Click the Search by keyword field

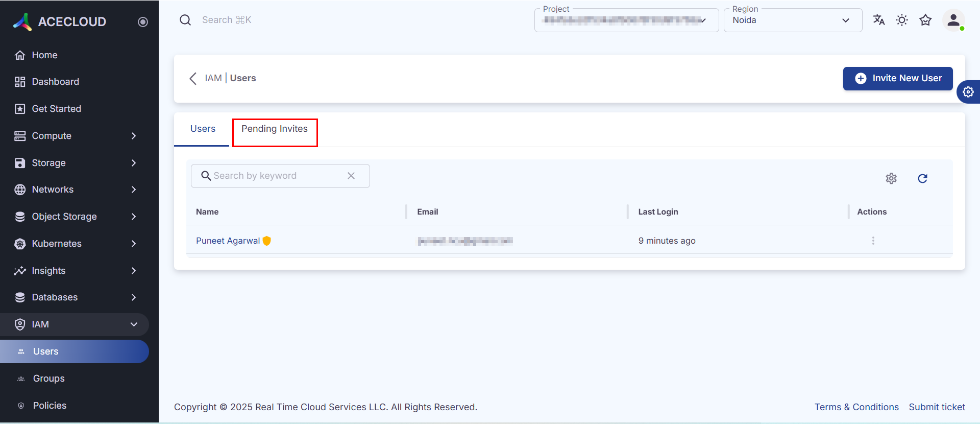click(x=276, y=176)
